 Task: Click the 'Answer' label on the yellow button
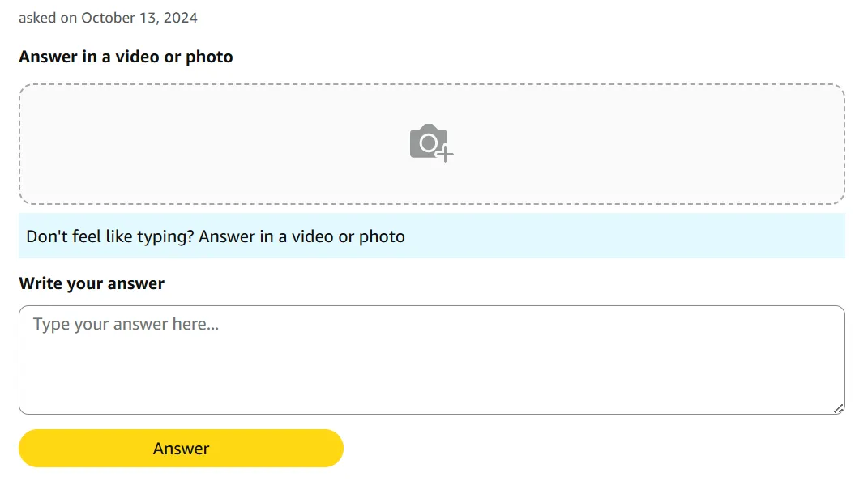(181, 449)
